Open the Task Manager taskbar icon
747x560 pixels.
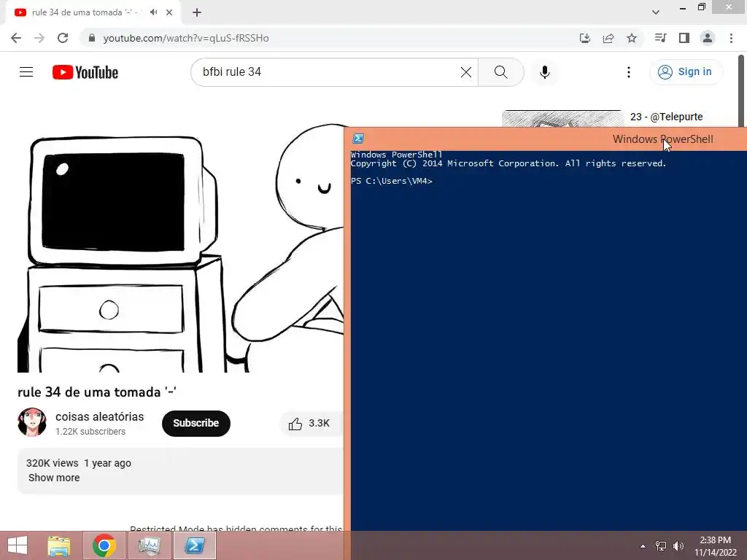[149, 545]
